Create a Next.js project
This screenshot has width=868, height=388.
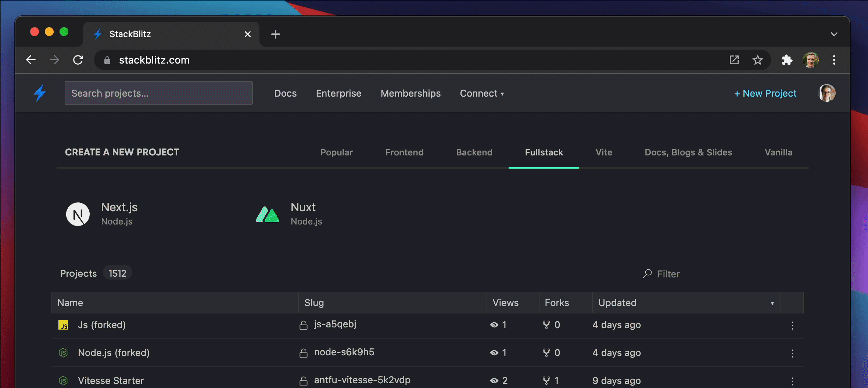(x=102, y=214)
